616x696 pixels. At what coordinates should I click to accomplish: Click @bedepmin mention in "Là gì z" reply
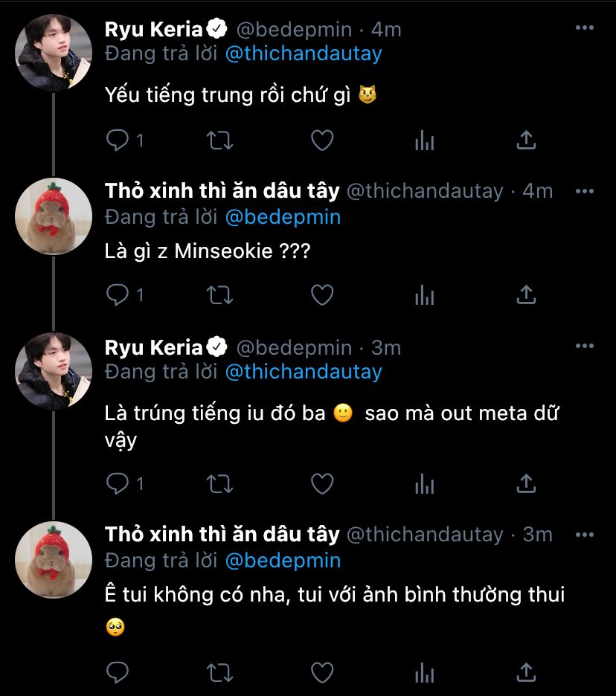click(x=282, y=217)
